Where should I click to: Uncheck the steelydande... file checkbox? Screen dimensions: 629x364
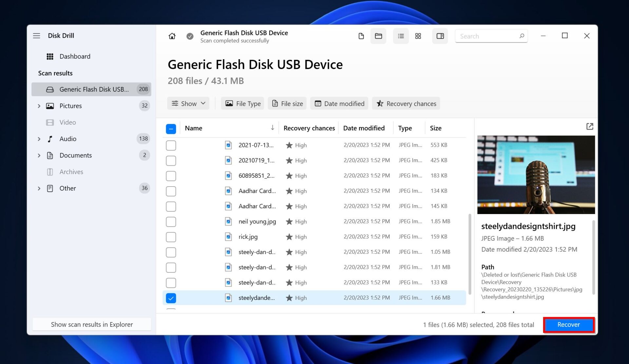tap(171, 298)
